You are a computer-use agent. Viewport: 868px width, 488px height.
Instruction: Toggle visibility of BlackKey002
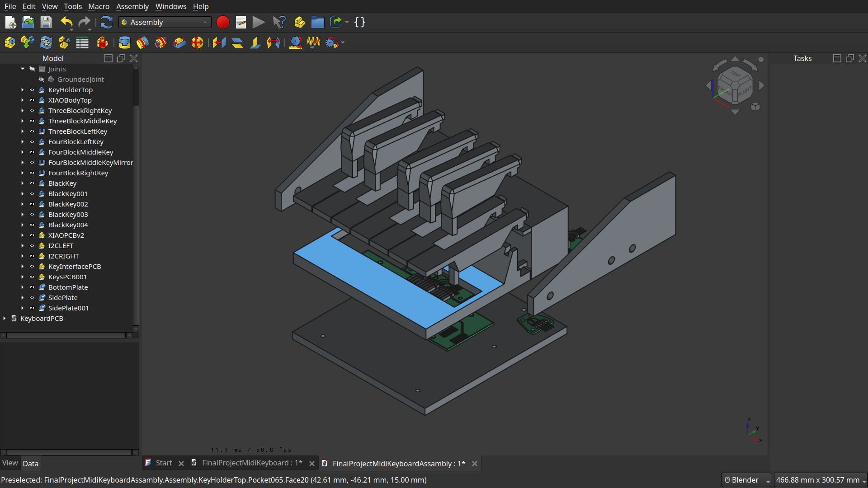coord(32,204)
